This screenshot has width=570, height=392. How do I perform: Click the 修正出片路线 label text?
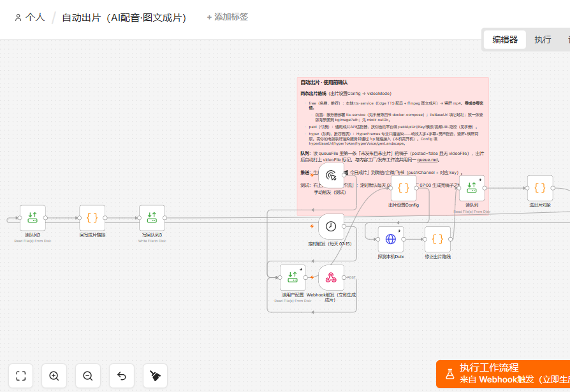(x=437, y=256)
